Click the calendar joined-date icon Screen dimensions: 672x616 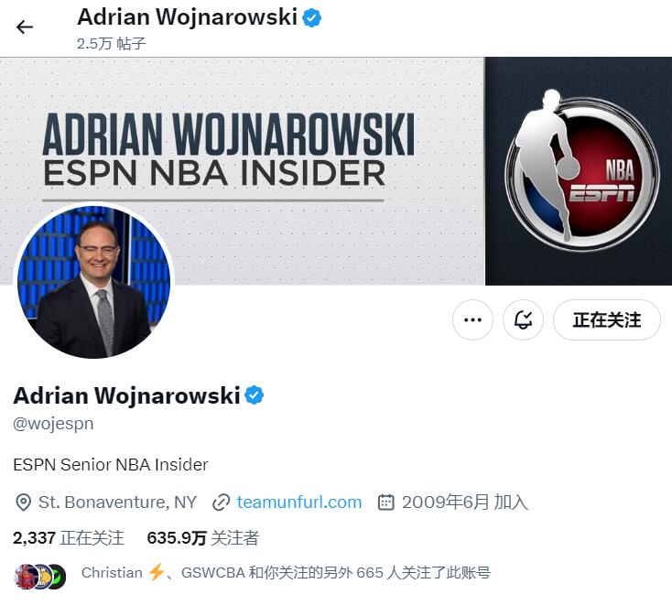click(385, 503)
